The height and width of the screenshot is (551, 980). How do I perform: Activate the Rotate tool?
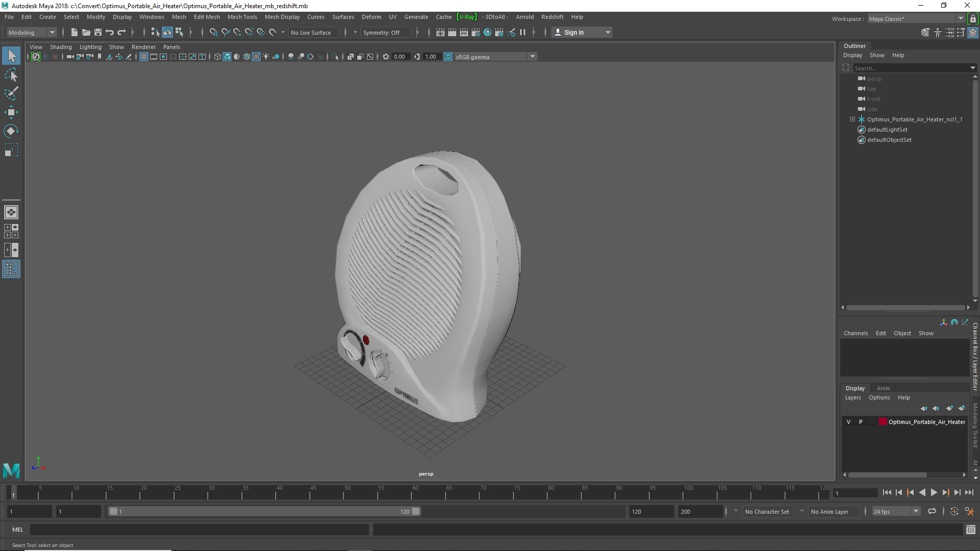click(x=11, y=131)
